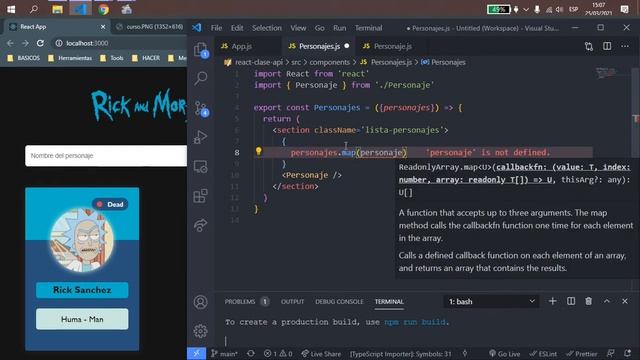This screenshot has width=640, height=360.
Task: Open the Herramientas bookmarks folder
Action: coord(70,58)
